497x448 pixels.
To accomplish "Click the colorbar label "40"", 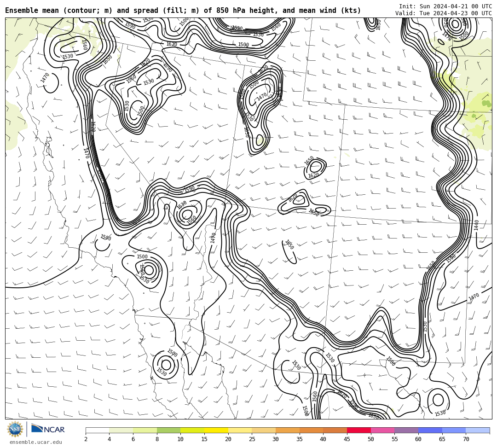I will (x=324, y=439).
